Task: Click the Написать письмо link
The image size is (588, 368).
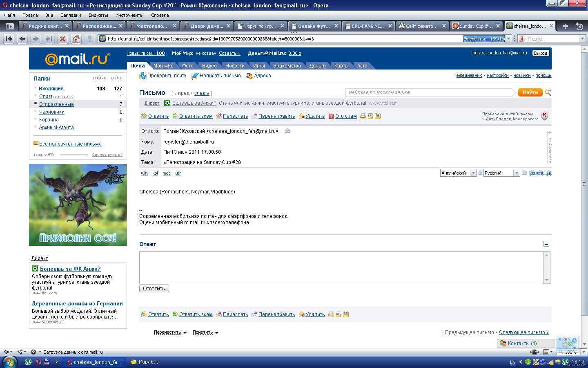Action: [220, 76]
